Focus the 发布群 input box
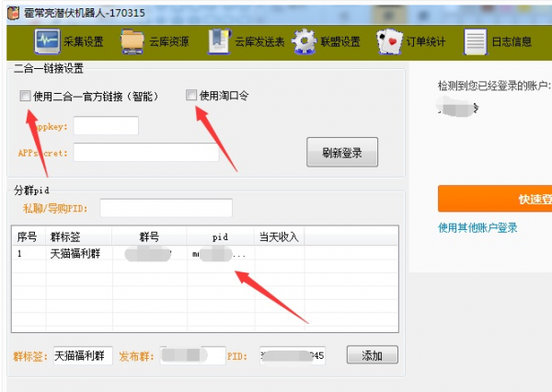Image resolution: width=552 pixels, height=392 pixels. click(x=192, y=355)
